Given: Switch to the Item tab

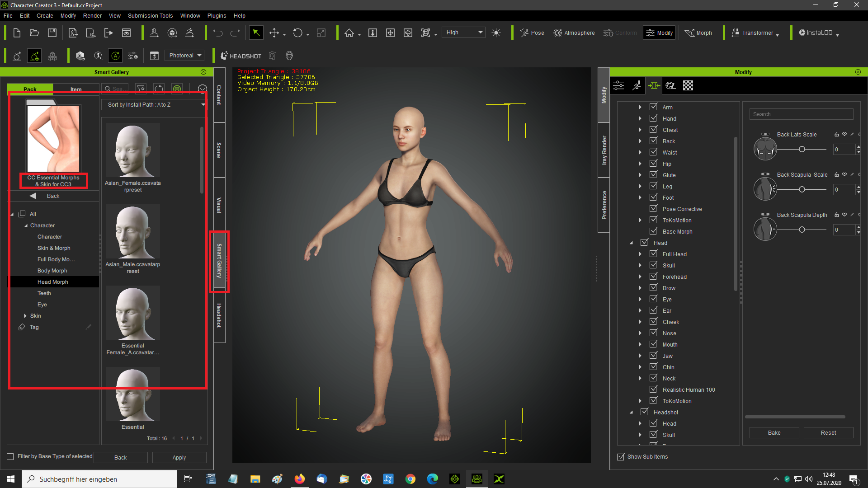Looking at the screenshot, I should [76, 89].
